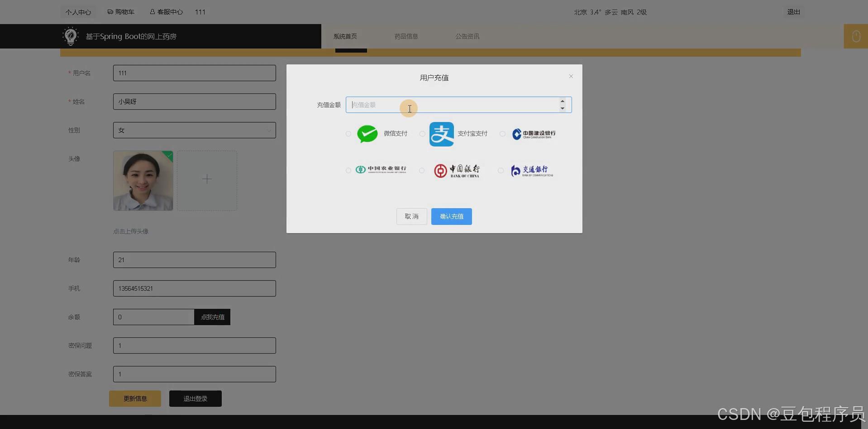Viewport: 868px width, 429px height.
Task: Switch to the 系统首页 tab
Action: (345, 36)
